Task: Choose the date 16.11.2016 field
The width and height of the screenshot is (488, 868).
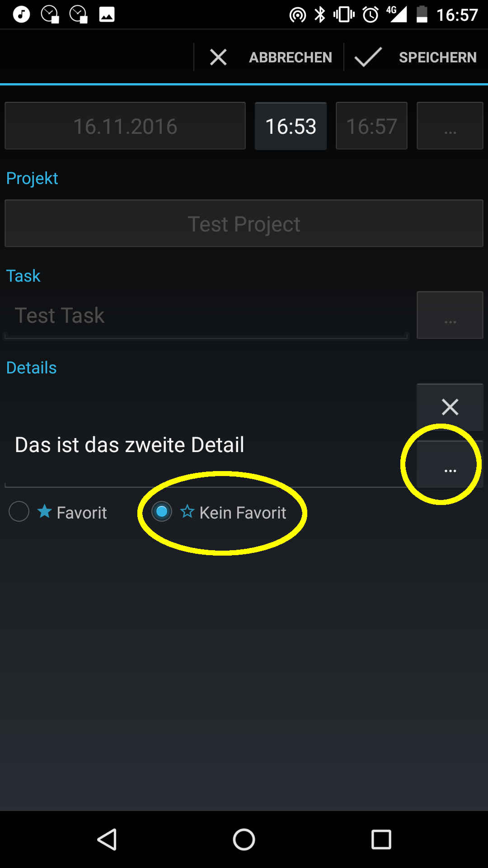Action: coord(125,126)
